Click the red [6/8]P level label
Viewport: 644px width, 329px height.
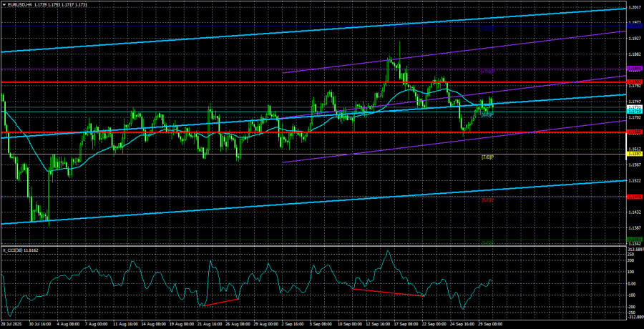coord(487,200)
